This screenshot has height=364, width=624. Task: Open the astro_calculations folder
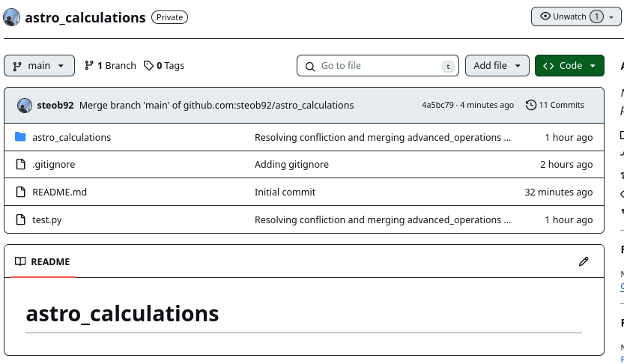click(72, 137)
